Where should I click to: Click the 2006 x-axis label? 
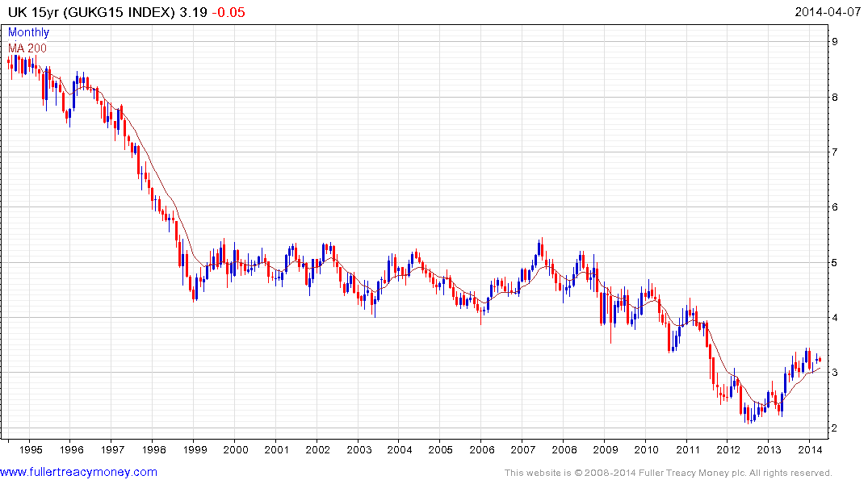click(482, 449)
